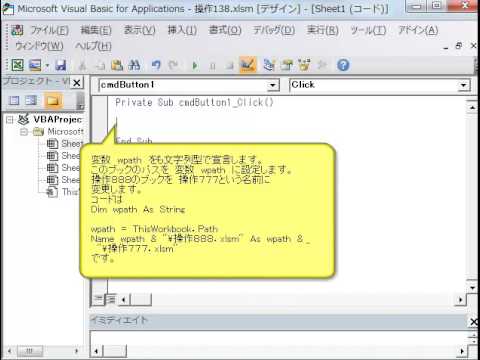Screen dimensions: 480x360
Task: Click the Toolbox toolbar icon
Action: [x=322, y=65]
